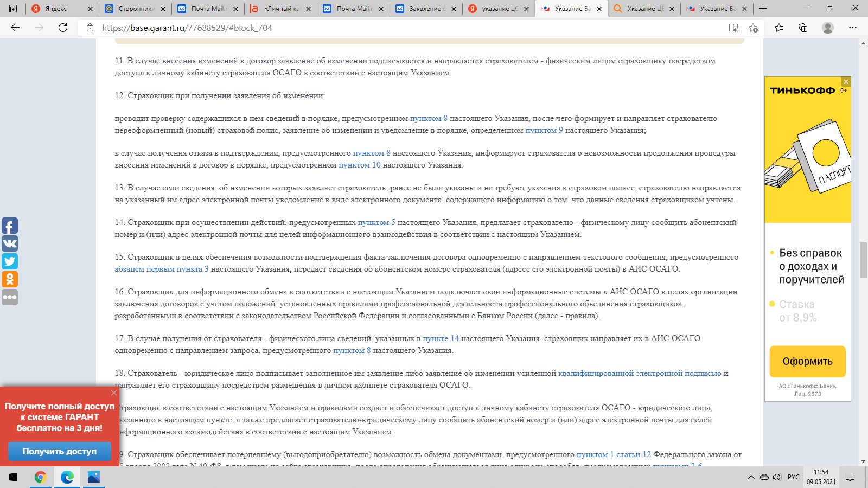The width and height of the screenshot is (868, 488).
Task: Expand hidden system tray icons
Action: 751,477
